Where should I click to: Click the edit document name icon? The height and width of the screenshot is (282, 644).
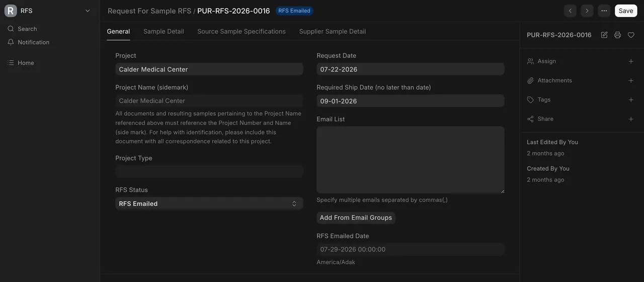[x=604, y=35]
